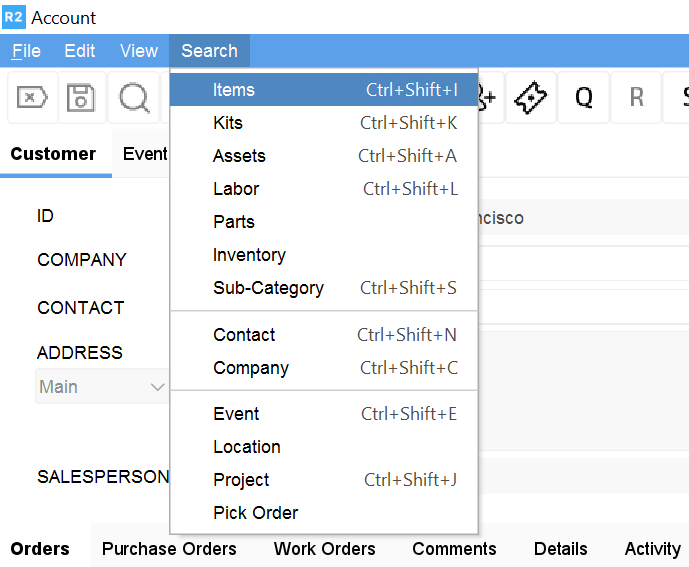Click the R2 application logo icon

[x=13, y=17]
